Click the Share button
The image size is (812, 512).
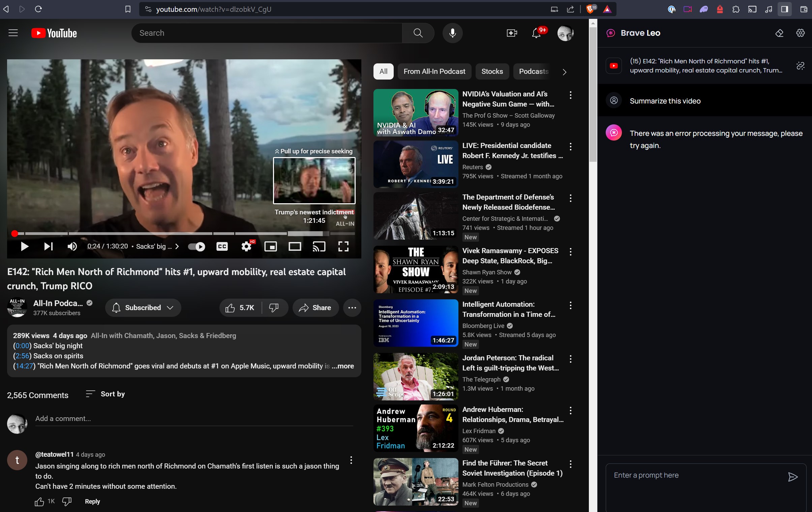(x=315, y=308)
